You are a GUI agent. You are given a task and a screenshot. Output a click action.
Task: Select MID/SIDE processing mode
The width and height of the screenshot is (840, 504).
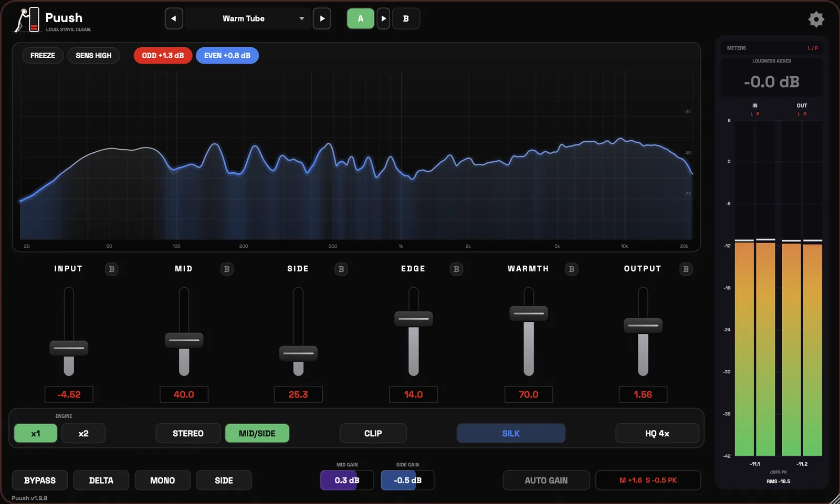257,433
